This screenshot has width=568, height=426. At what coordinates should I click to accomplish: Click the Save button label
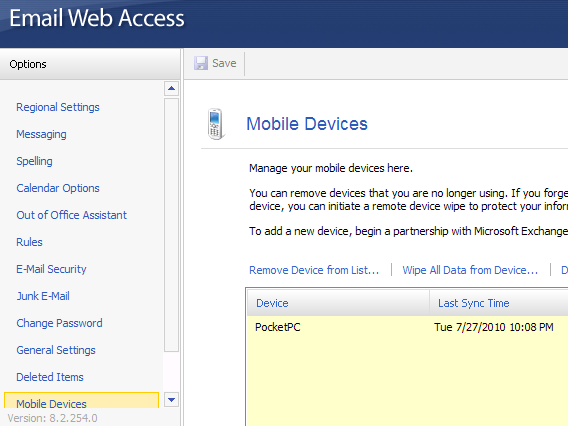(x=224, y=63)
